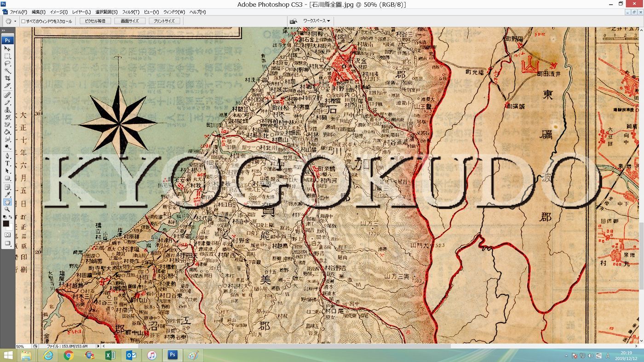
Task: Select the History Brush tool
Action: 7,117
